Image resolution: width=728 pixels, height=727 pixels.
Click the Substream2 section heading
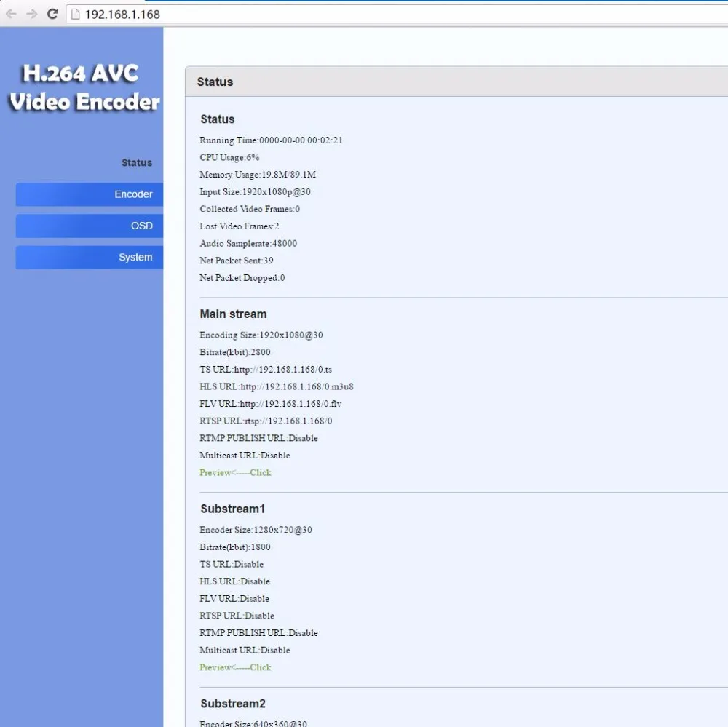tap(233, 703)
